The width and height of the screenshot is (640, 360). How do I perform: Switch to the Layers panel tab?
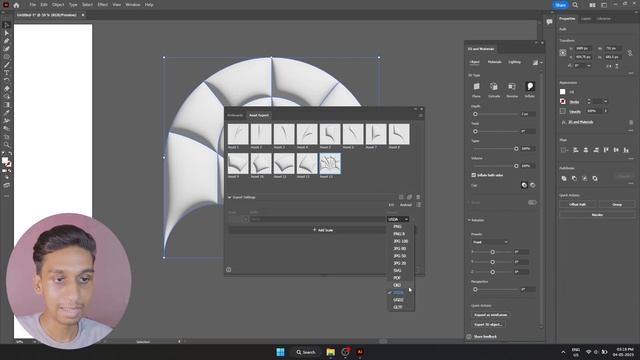point(586,19)
